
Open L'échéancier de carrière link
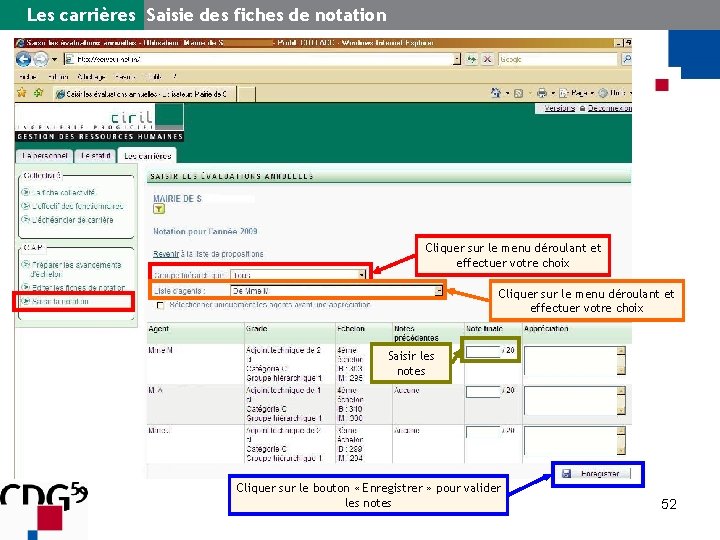[73, 220]
